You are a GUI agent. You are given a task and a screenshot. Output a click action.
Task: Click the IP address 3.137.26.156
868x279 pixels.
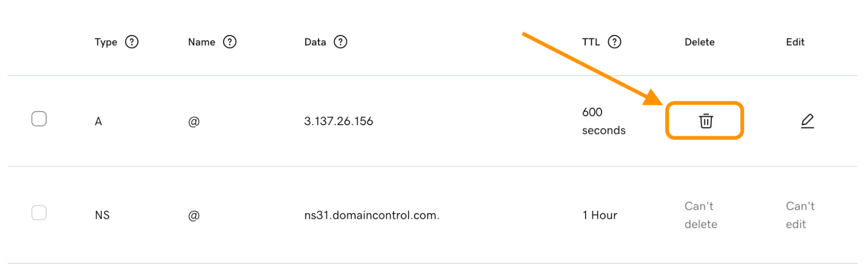point(339,121)
